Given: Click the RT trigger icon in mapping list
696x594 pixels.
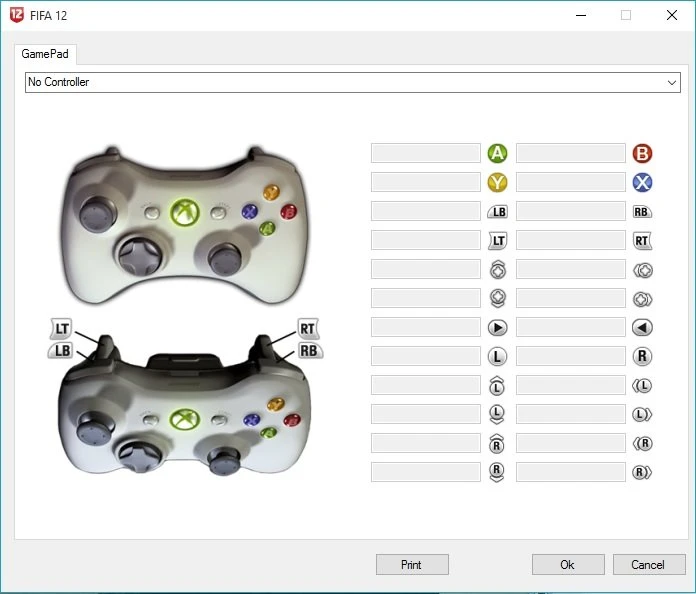Looking at the screenshot, I should tap(642, 241).
